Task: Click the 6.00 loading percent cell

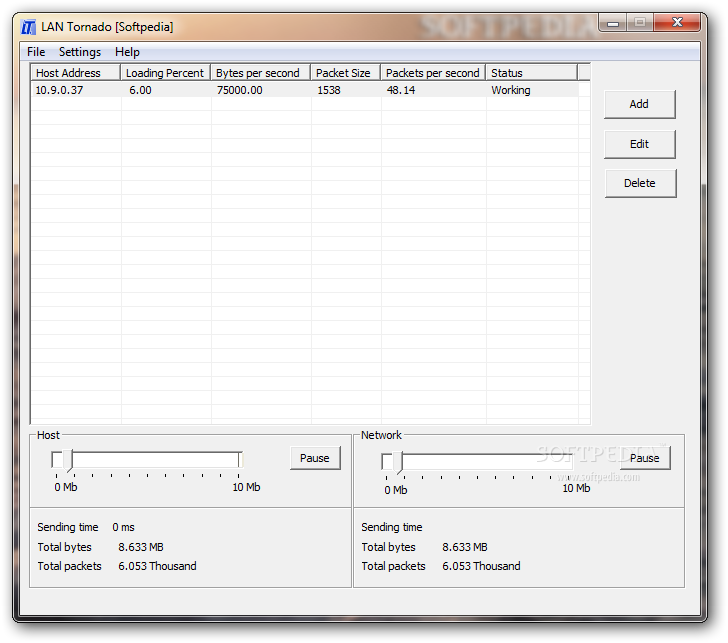Action: click(x=140, y=90)
